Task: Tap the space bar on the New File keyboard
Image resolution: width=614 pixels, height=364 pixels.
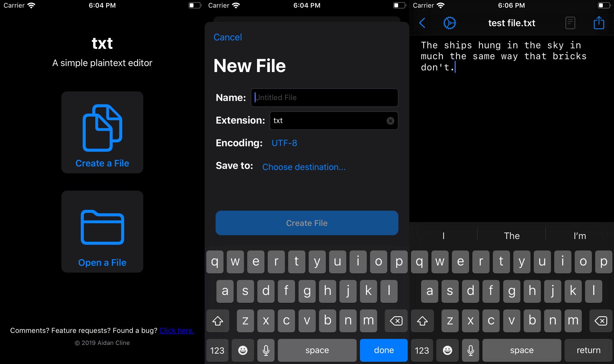Action: click(317, 350)
